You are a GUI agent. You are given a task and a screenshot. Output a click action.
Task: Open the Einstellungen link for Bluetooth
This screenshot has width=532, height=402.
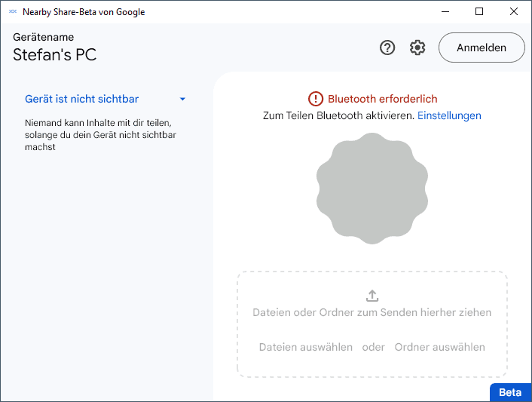(449, 115)
